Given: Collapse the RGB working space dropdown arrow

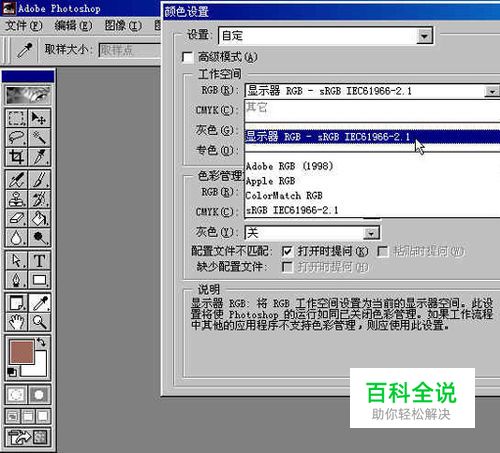Looking at the screenshot, I should coord(492,91).
